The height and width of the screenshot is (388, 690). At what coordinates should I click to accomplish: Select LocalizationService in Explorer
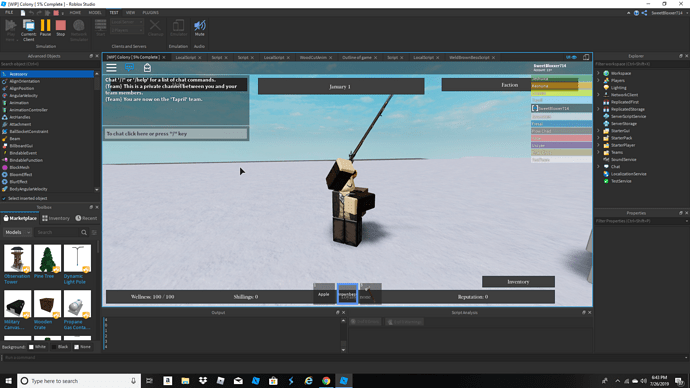(628, 174)
